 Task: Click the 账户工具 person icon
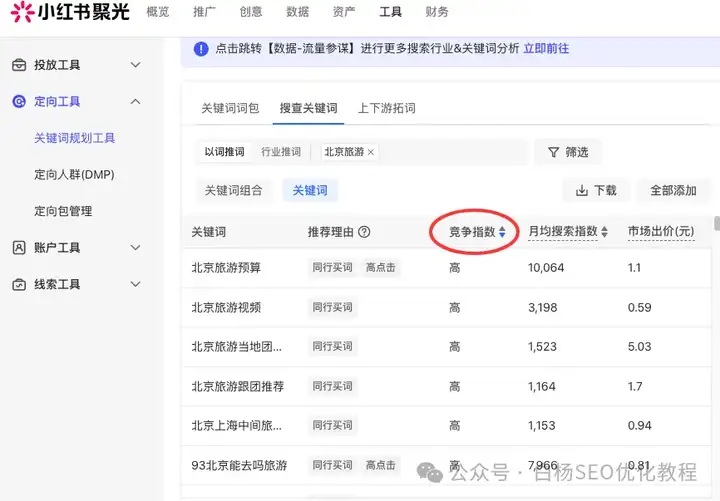(19, 248)
